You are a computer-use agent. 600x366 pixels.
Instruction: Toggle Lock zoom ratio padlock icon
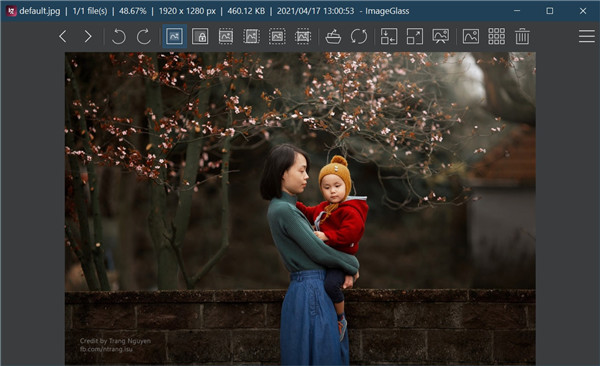pos(200,37)
